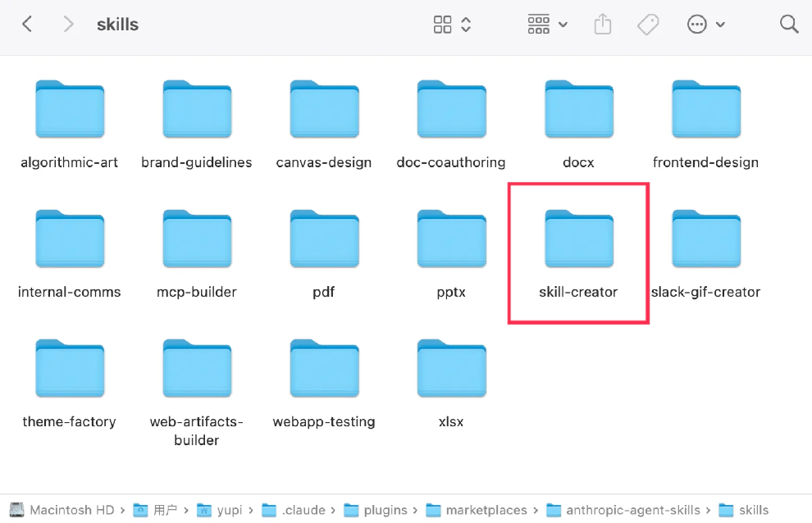Go forward with the right arrow
The width and height of the screenshot is (812, 523).
(68, 25)
